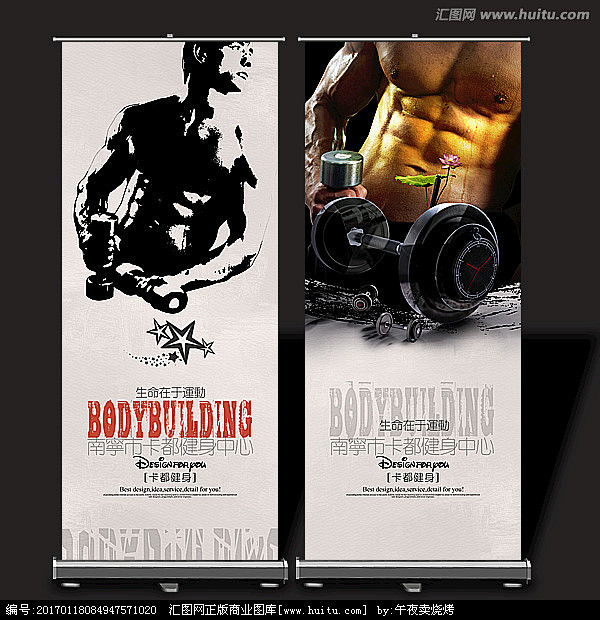Select the Design for you logo on right banner
This screenshot has height=620, width=600.
click(x=411, y=465)
